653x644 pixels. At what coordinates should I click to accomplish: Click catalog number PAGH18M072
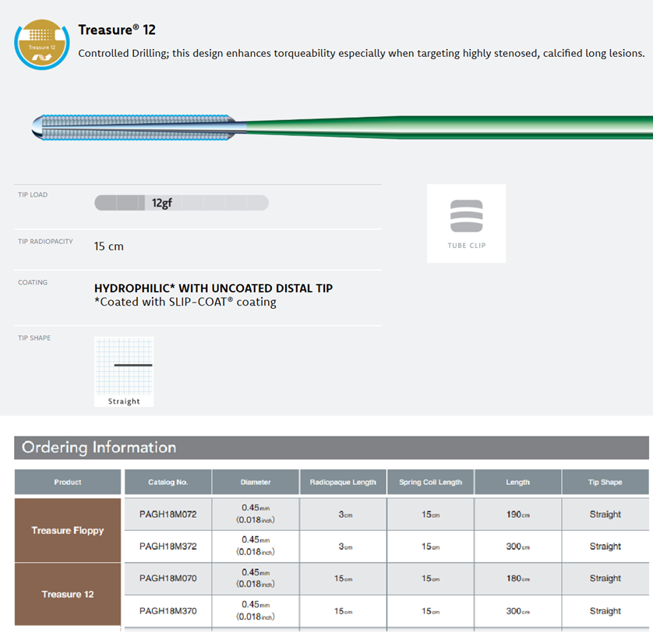168,515
